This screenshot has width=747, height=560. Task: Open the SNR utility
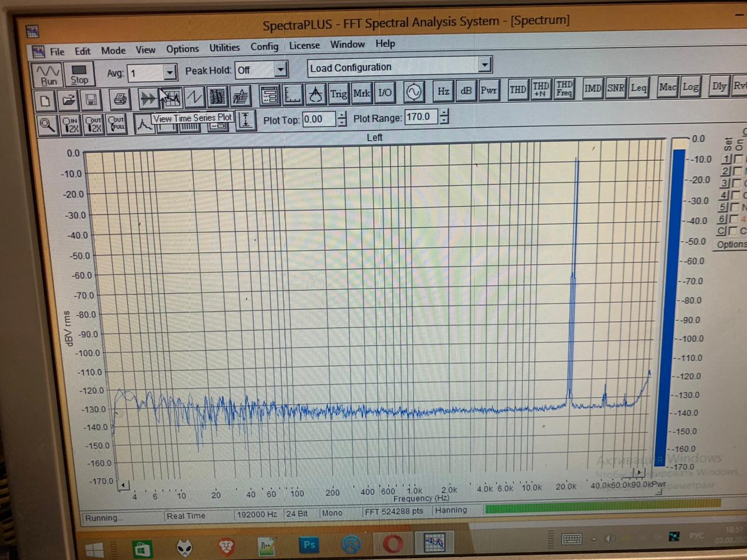616,87
